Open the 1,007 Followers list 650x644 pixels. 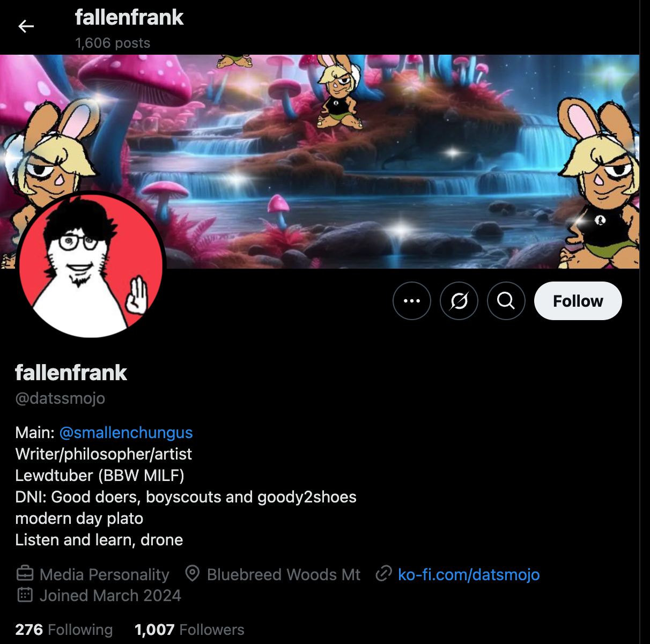(x=189, y=630)
